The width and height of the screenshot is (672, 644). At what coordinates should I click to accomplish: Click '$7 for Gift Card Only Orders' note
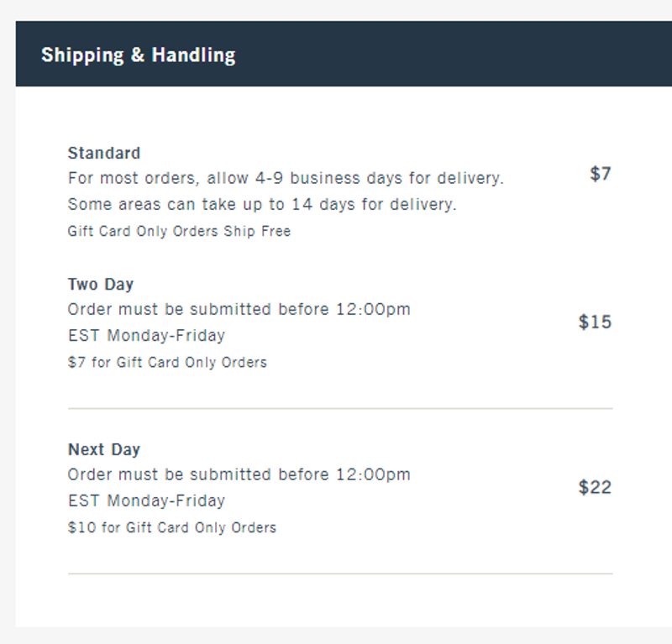(167, 363)
